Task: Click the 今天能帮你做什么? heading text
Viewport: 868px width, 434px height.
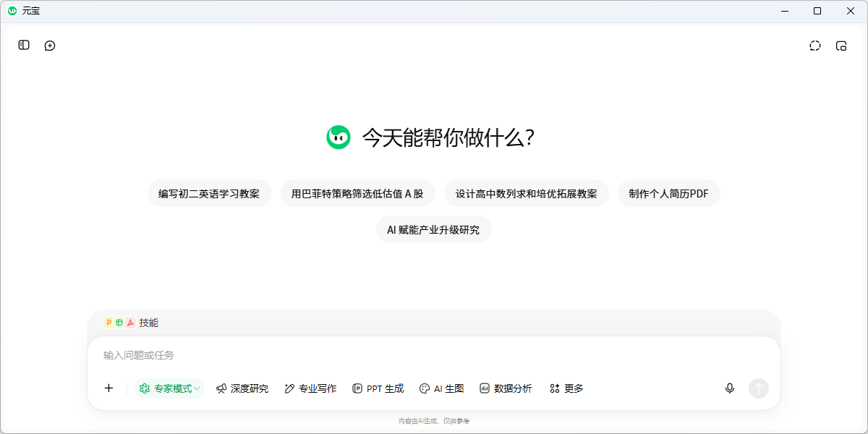Action: pos(448,138)
